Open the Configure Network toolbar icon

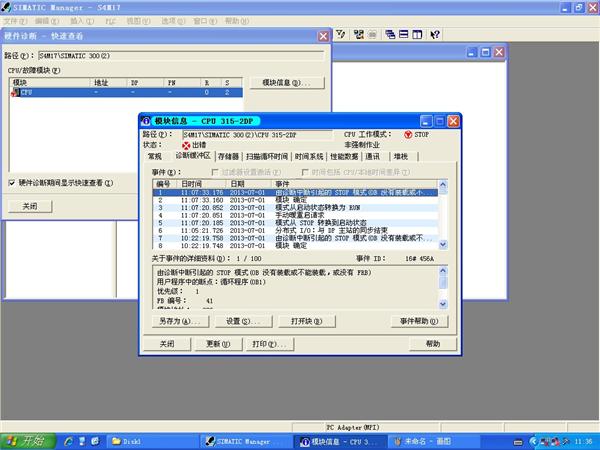tap(359, 35)
